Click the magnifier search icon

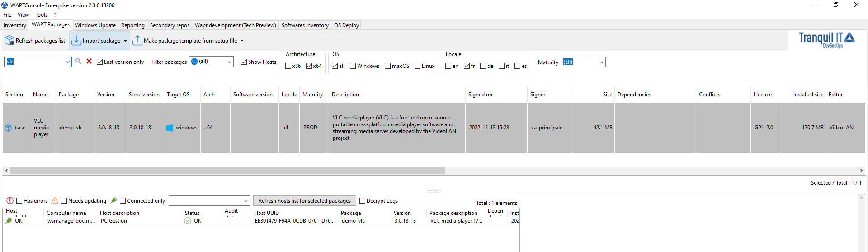pos(78,61)
